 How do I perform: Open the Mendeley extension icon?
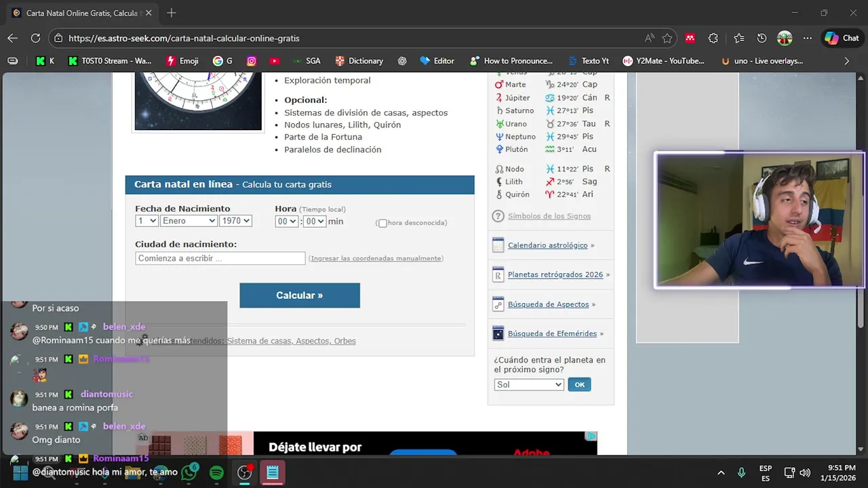click(x=690, y=39)
